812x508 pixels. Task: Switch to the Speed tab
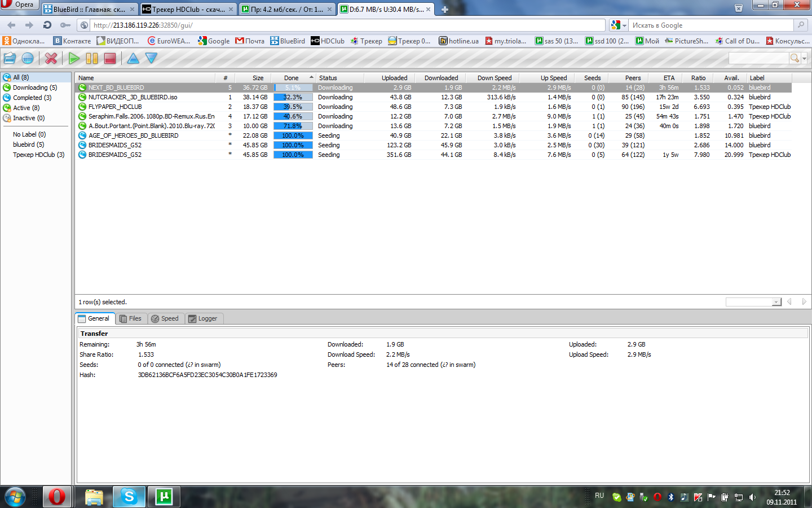(165, 318)
